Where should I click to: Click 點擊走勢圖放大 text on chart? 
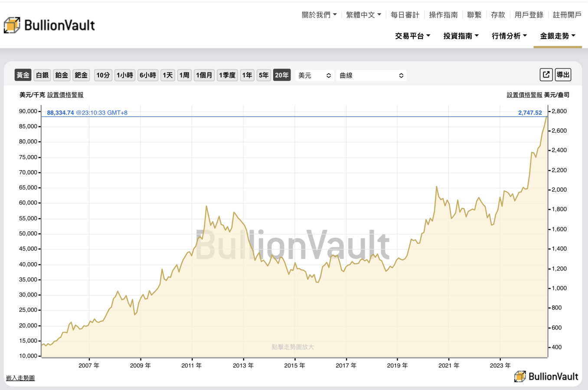(293, 347)
